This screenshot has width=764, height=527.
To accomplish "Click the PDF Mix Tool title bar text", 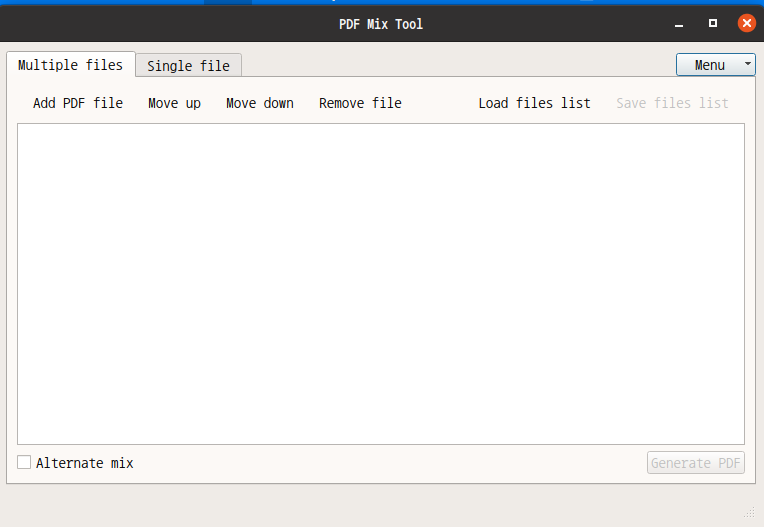I will tap(381, 23).
